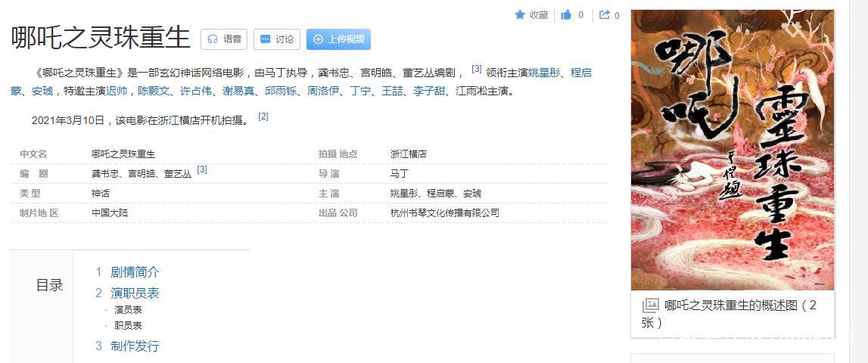
Task: Open the 迟帅 actor link
Action: point(117,92)
